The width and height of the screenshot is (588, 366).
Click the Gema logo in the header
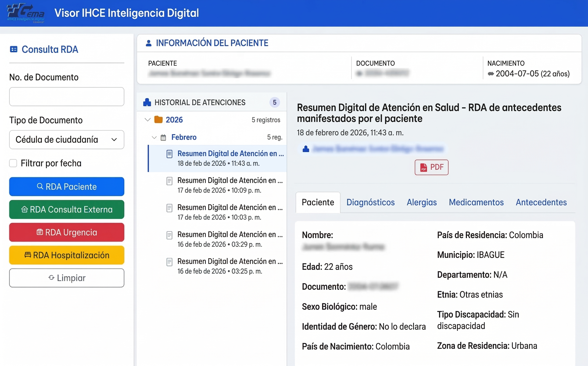(x=25, y=13)
